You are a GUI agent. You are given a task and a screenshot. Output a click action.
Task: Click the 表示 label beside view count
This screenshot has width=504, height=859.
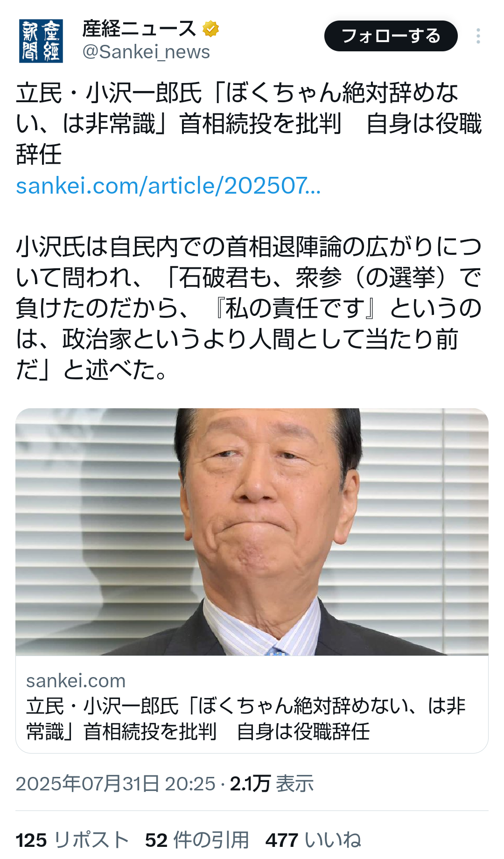pos(295,783)
